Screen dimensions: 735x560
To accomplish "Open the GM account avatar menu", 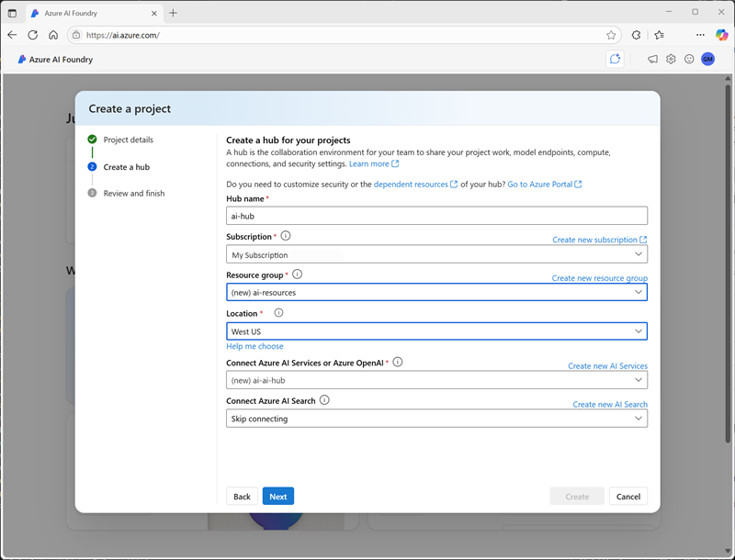I will (709, 59).
